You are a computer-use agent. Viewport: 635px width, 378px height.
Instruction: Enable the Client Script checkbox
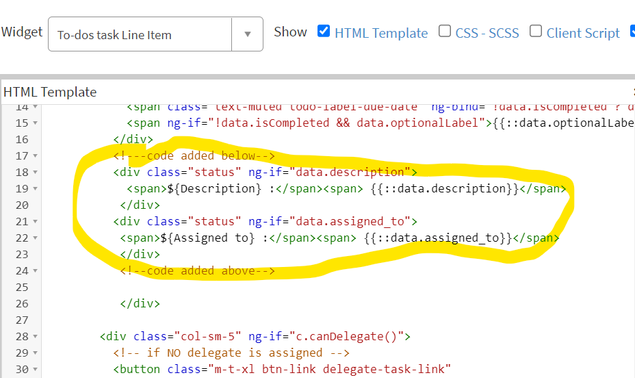[x=535, y=31]
